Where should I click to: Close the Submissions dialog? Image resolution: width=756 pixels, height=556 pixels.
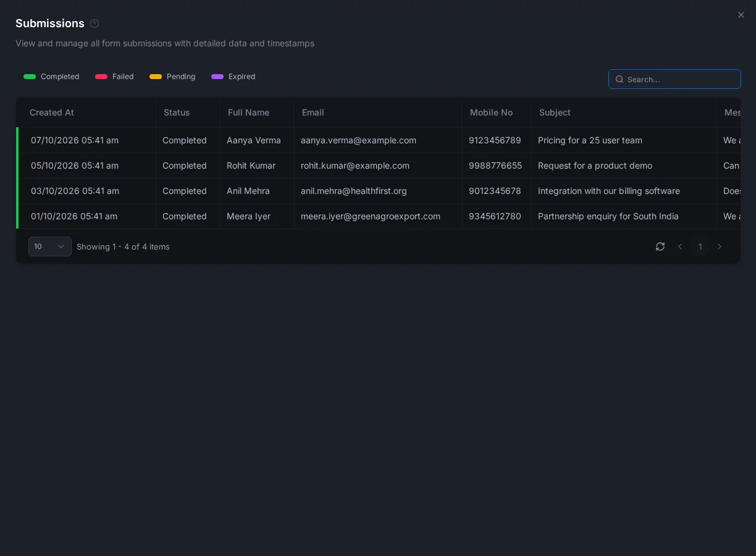point(741,15)
